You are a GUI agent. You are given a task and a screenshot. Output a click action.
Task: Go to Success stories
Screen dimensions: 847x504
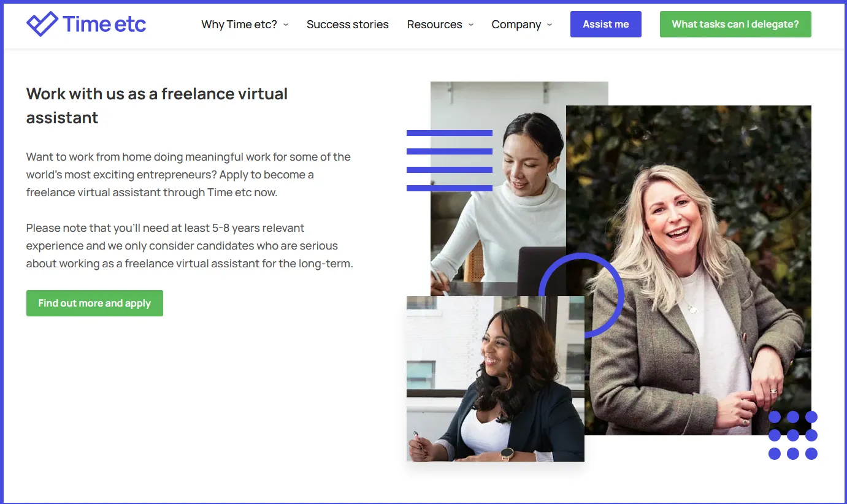tap(347, 25)
